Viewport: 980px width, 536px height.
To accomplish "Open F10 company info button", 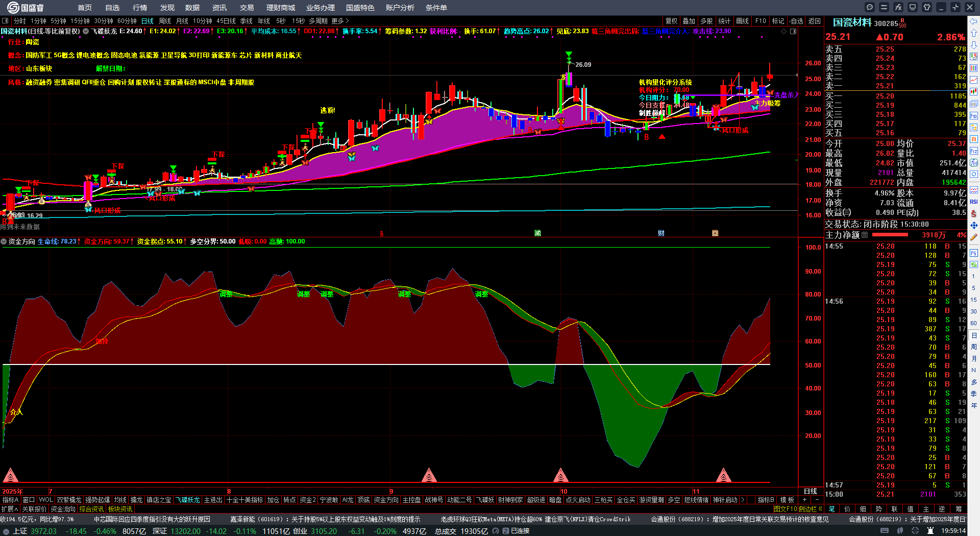I will [761, 21].
